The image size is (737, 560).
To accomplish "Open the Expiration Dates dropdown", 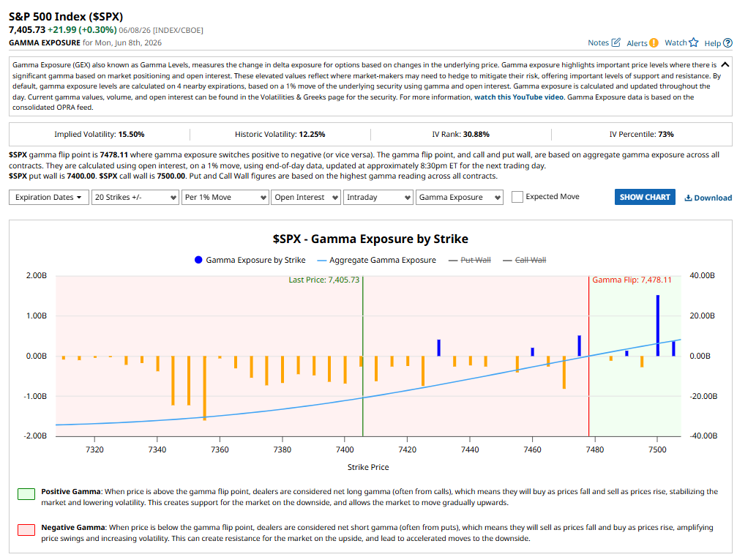I will click(49, 197).
